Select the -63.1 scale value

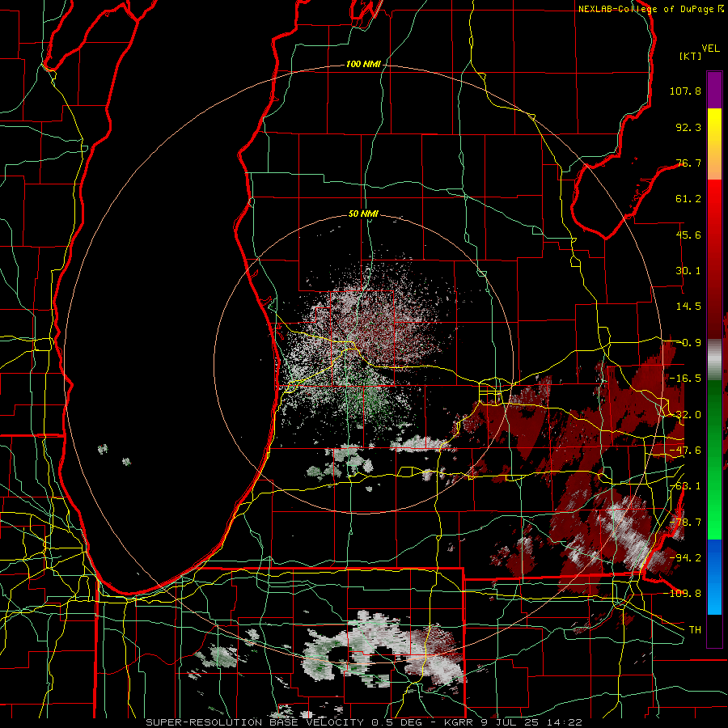point(685,486)
